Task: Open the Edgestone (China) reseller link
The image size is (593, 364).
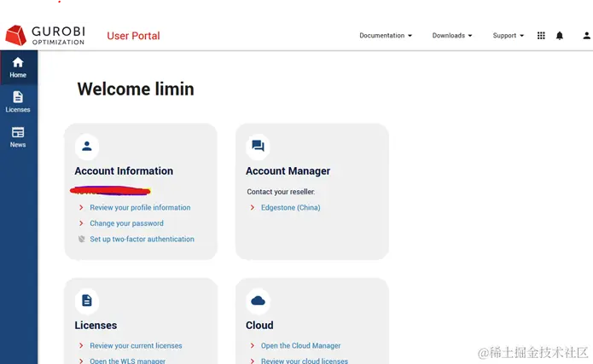Action: pyautogui.click(x=290, y=207)
